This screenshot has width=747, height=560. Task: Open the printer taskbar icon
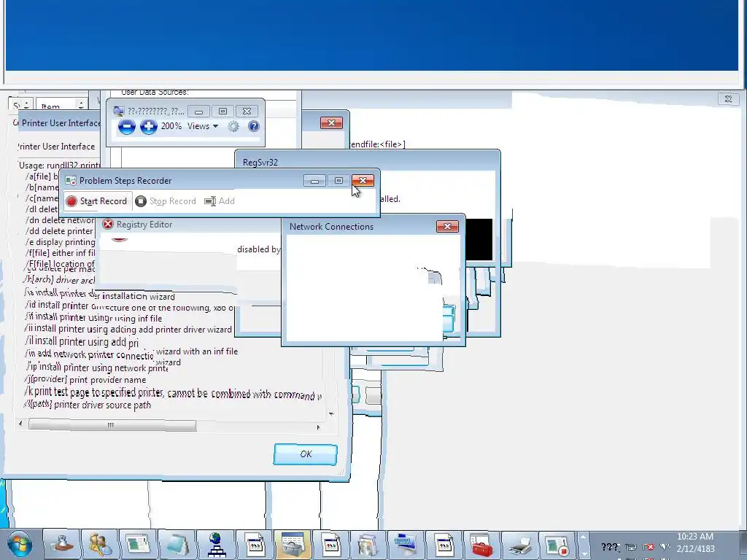tap(519, 544)
